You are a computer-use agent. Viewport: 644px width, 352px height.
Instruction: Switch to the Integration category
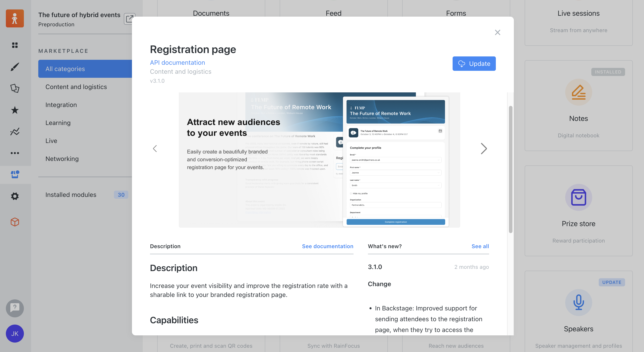coord(61,105)
